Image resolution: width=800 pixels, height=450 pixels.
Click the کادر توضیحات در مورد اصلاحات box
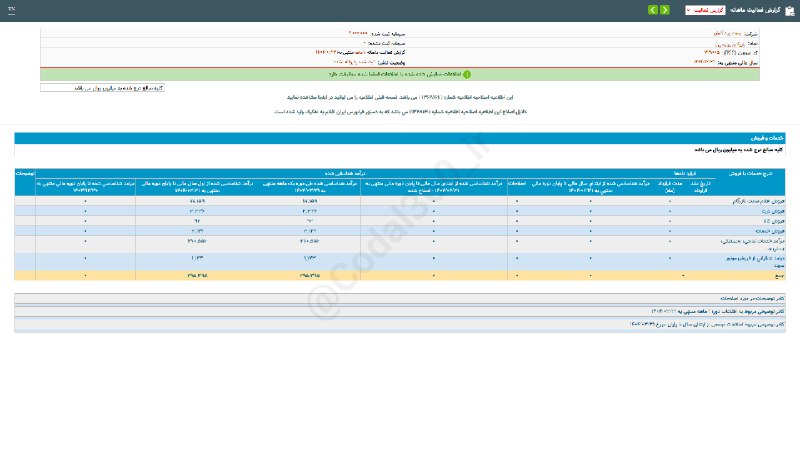tap(399, 298)
